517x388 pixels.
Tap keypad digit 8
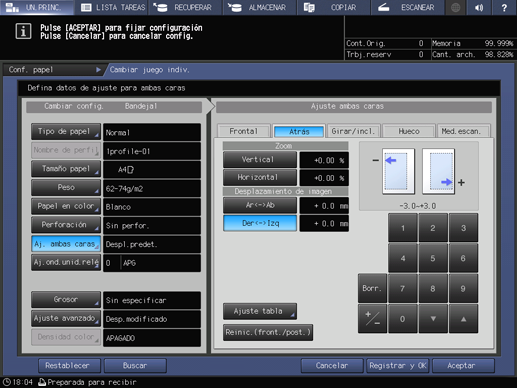coord(433,288)
